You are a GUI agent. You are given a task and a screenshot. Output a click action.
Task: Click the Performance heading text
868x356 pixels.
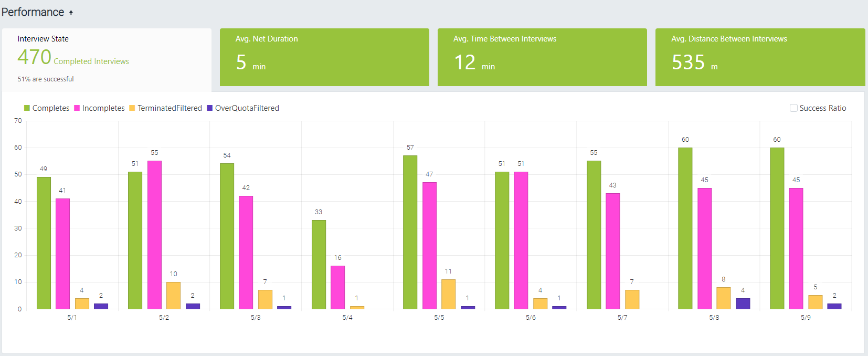click(x=33, y=12)
